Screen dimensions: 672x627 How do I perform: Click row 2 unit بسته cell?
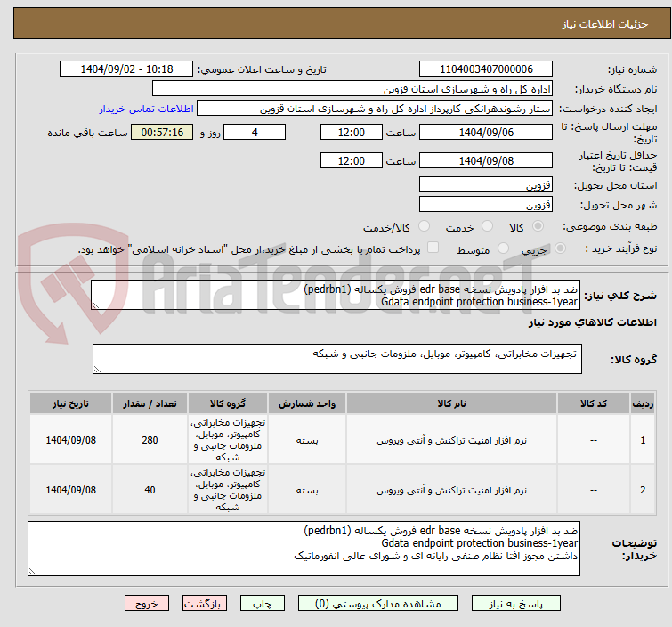[x=307, y=490]
